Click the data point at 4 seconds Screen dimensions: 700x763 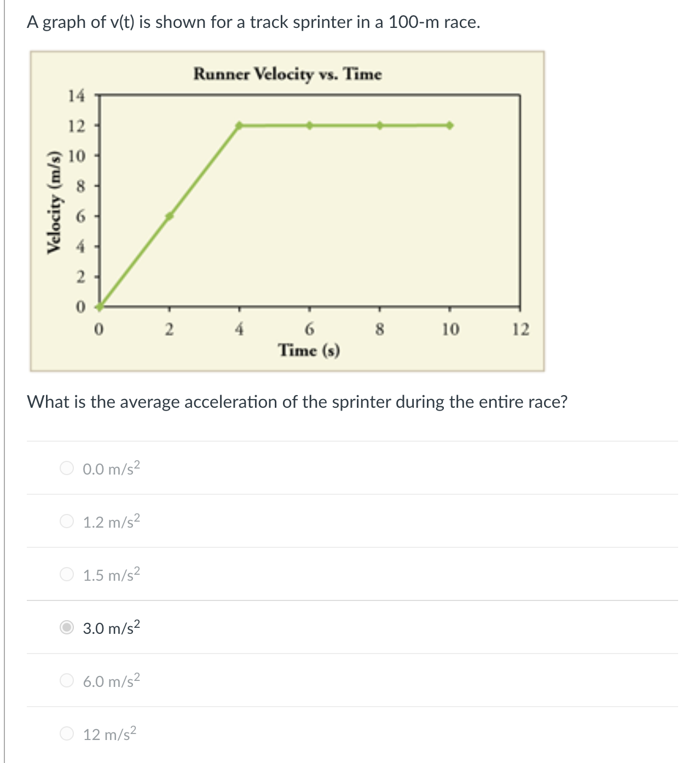[x=239, y=125]
